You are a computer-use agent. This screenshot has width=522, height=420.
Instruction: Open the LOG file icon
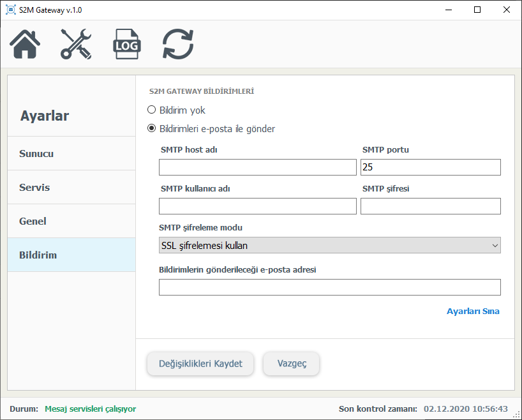pos(127,45)
